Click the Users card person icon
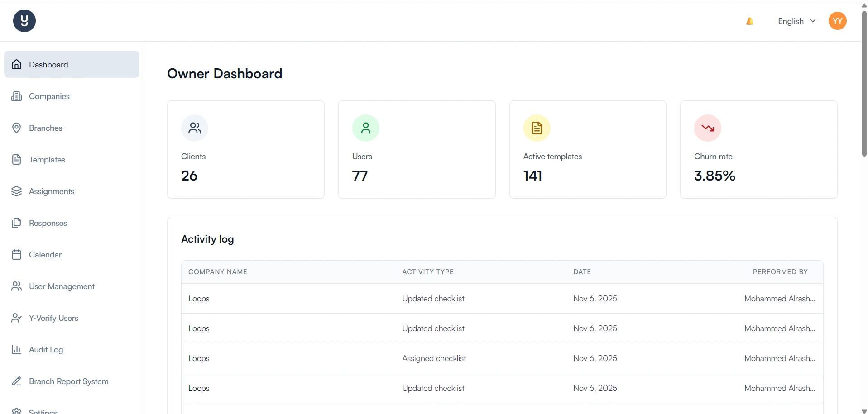 365,128
